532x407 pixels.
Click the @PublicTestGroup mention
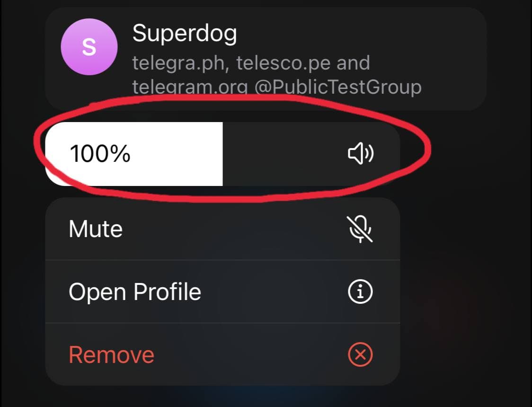pyautogui.click(x=338, y=87)
